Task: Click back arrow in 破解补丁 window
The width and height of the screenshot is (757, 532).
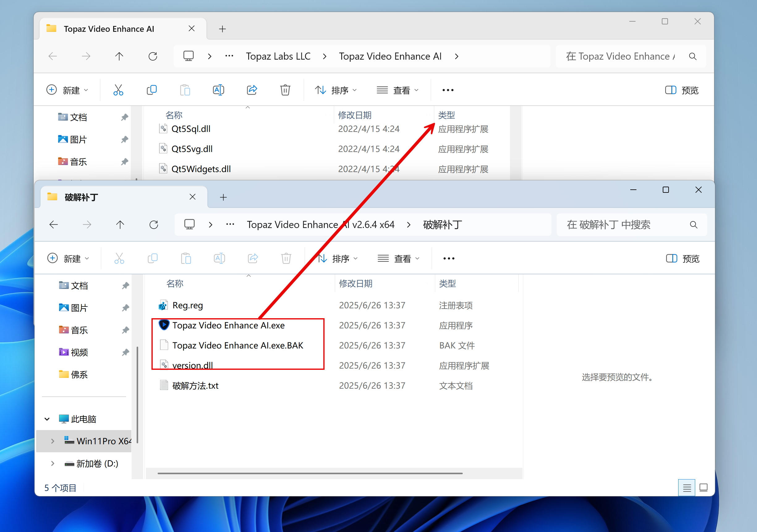Action: [x=53, y=225]
